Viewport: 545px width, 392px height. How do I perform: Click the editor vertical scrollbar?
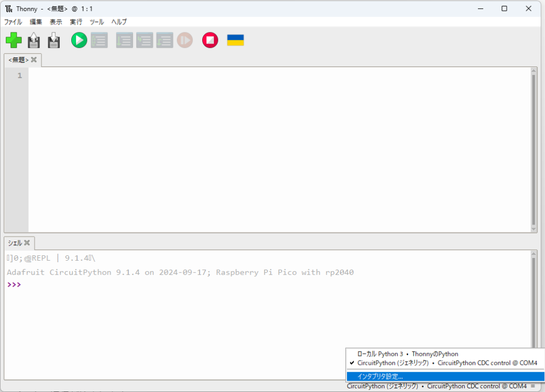533,149
